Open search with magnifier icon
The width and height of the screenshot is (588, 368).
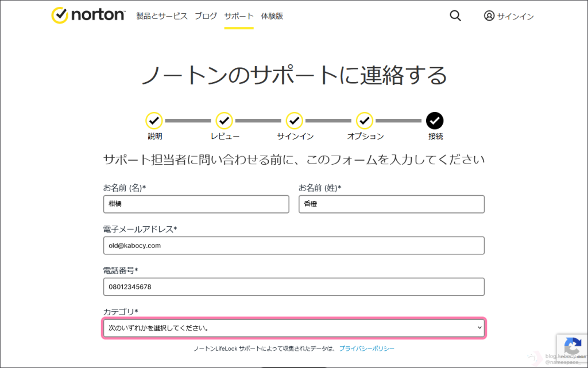coord(455,16)
